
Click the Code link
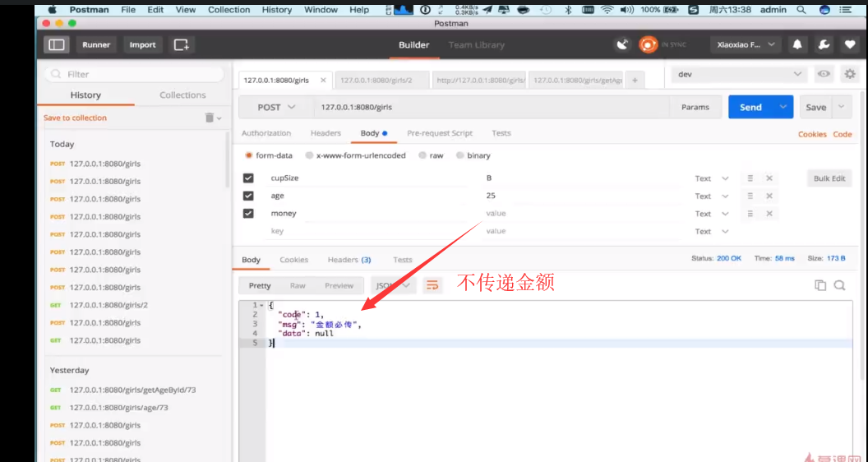click(843, 134)
